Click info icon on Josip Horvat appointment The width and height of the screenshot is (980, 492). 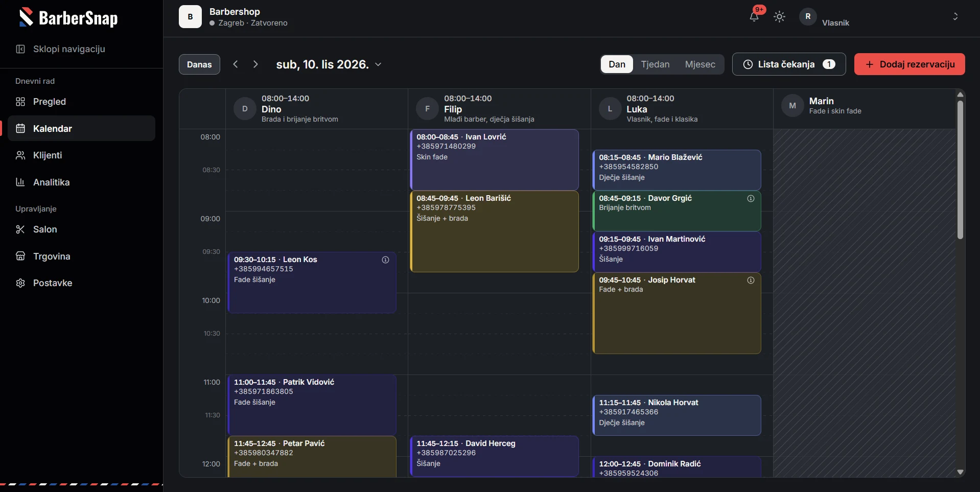tap(751, 280)
